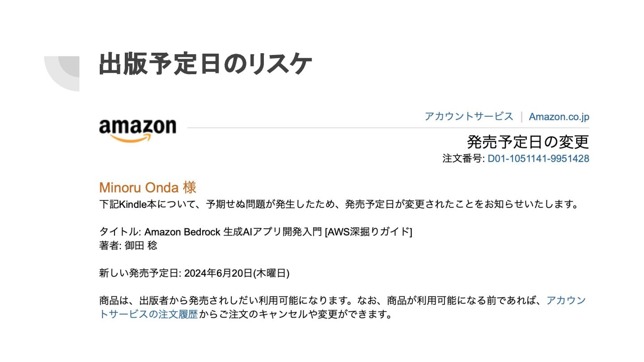Screen dimensions: 644x362
Task: Open the トサービスの注文履歴 link in body
Action: click(x=148, y=314)
